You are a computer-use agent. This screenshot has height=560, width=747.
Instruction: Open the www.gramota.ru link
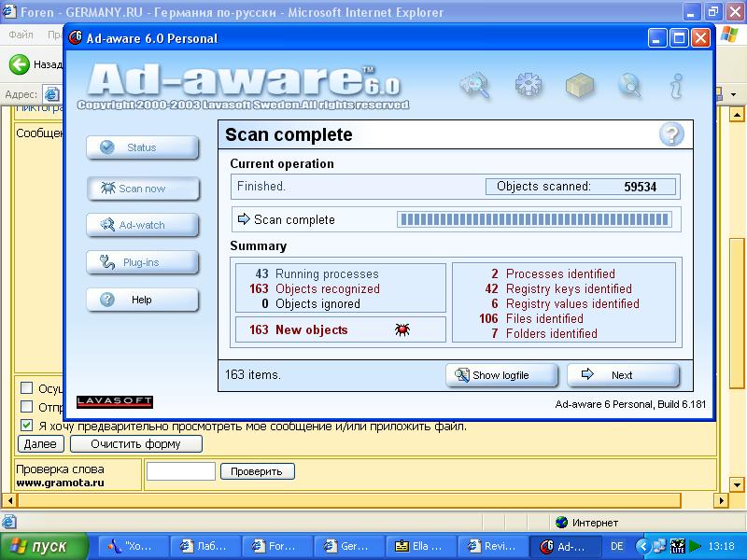(x=60, y=483)
